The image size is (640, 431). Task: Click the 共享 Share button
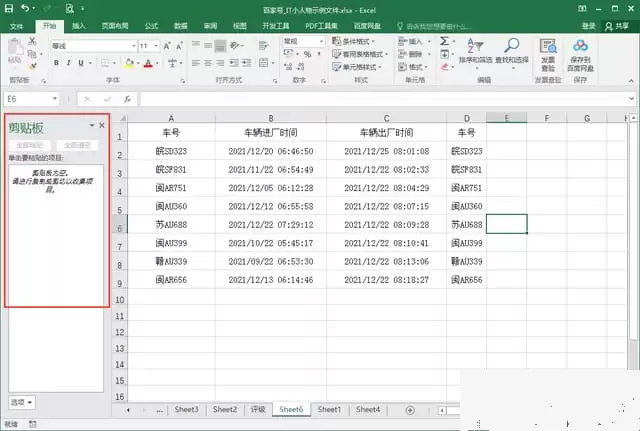pos(617,27)
